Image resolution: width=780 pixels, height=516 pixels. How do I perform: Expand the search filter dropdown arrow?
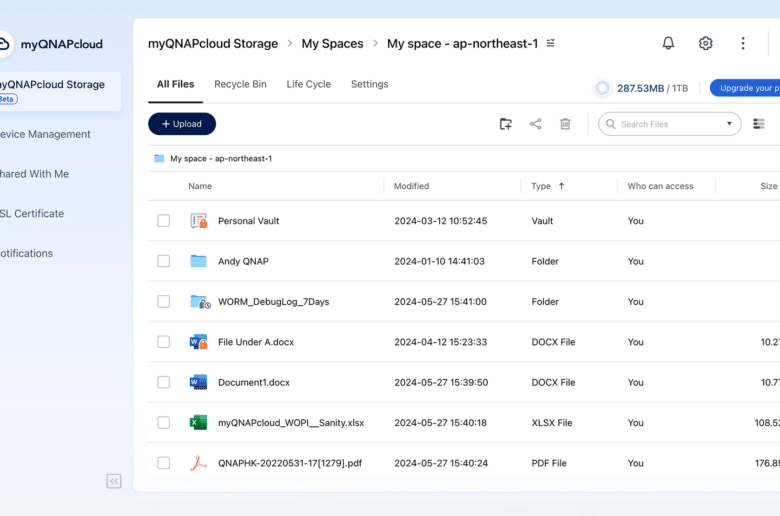tap(729, 124)
